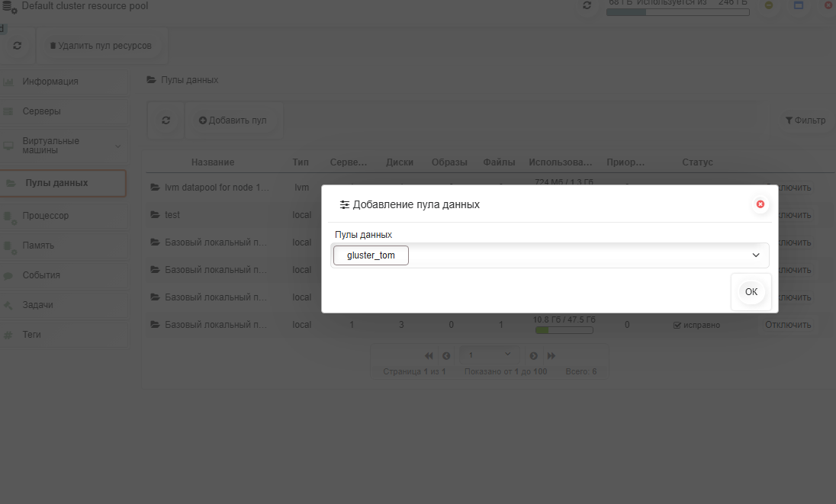Sort by the Название column header

point(213,162)
